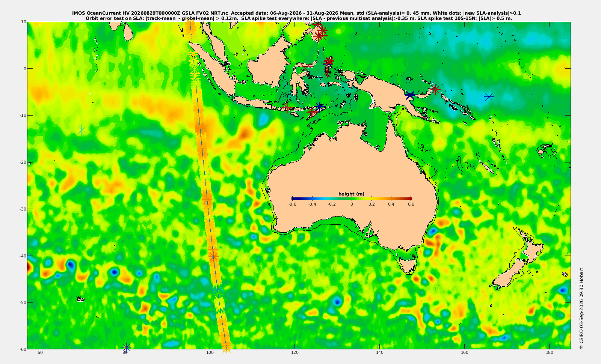Select the 'height (m)' colorbar label
601x364 pixels.
351,194
